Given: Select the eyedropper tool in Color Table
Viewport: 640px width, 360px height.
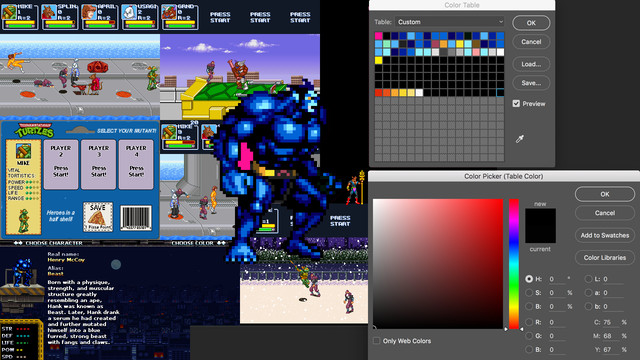Looking at the screenshot, I should [x=519, y=139].
